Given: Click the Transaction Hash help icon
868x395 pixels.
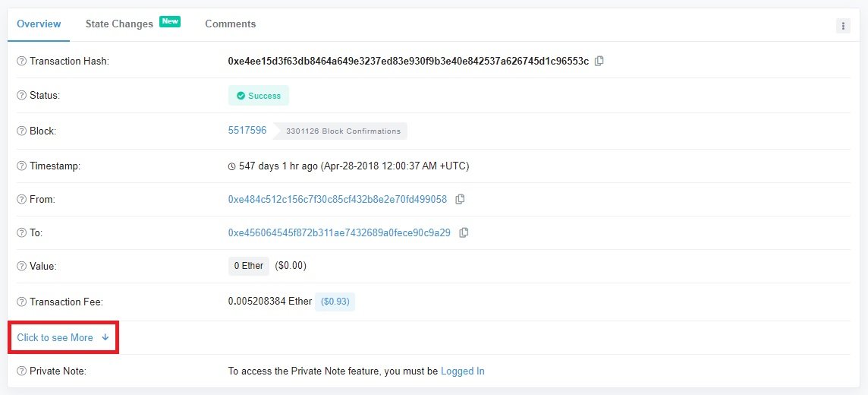Looking at the screenshot, I should [x=22, y=62].
